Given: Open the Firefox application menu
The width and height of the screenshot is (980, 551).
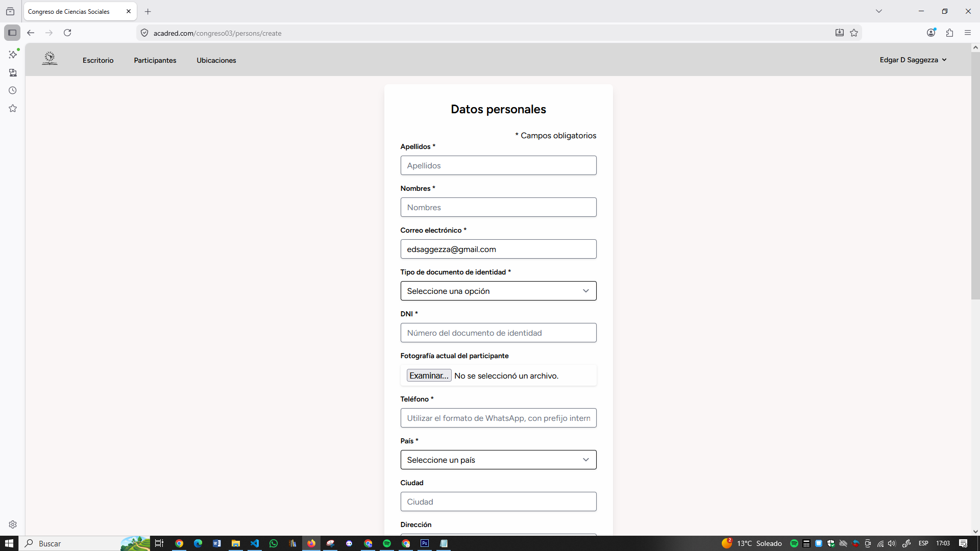Looking at the screenshot, I should (968, 33).
